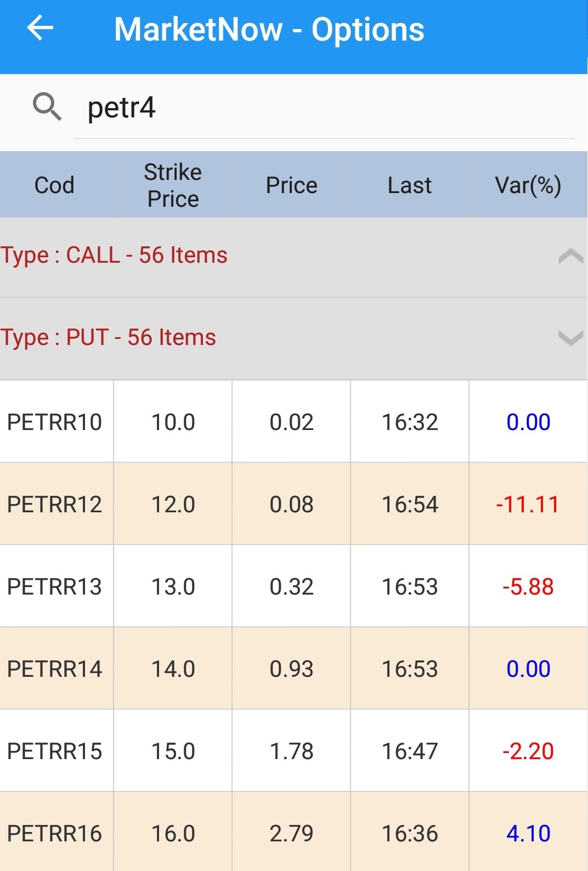588x871 pixels.
Task: Click the -11.11 variation value
Action: pyautogui.click(x=528, y=505)
